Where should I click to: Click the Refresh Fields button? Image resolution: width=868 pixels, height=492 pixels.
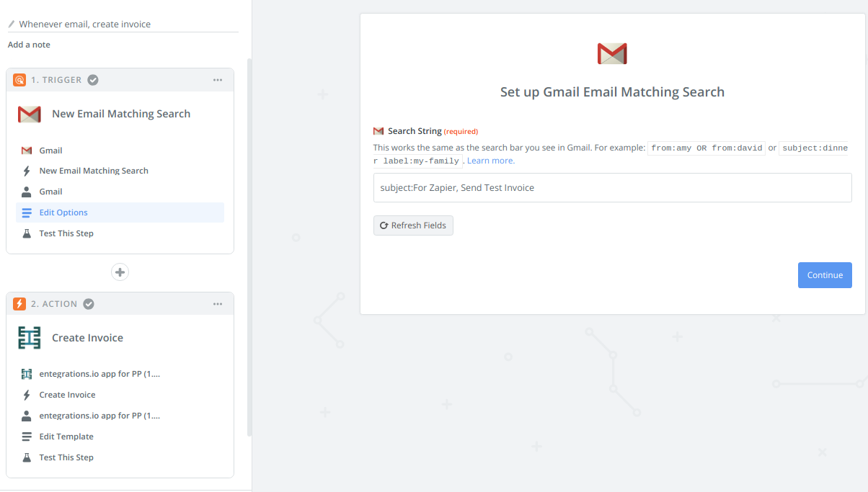413,225
